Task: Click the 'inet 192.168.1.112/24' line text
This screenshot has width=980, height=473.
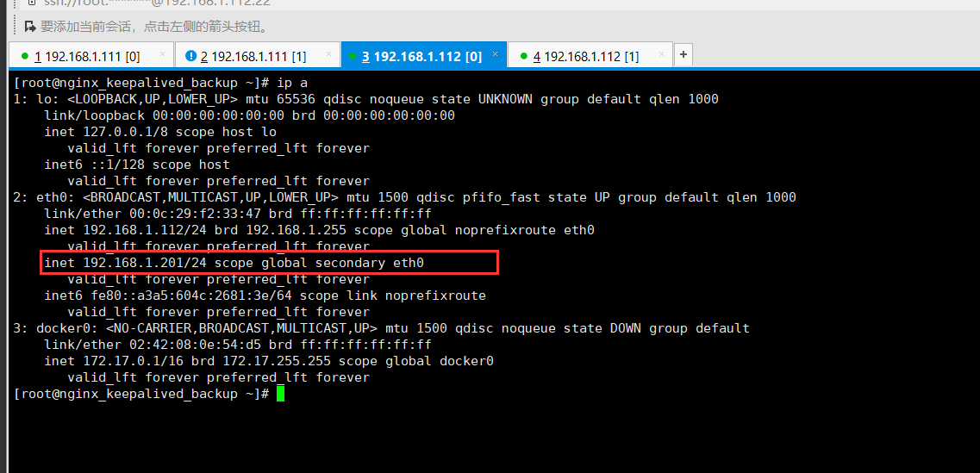Action: pos(319,231)
